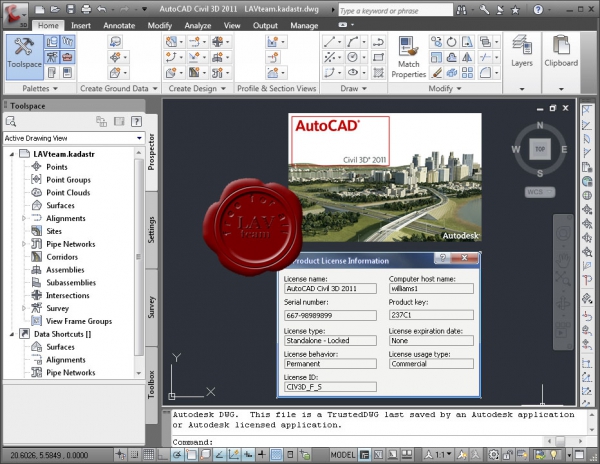600x464 pixels.
Task: Switch to the Toolbox toolspace tab
Action: coord(151,384)
